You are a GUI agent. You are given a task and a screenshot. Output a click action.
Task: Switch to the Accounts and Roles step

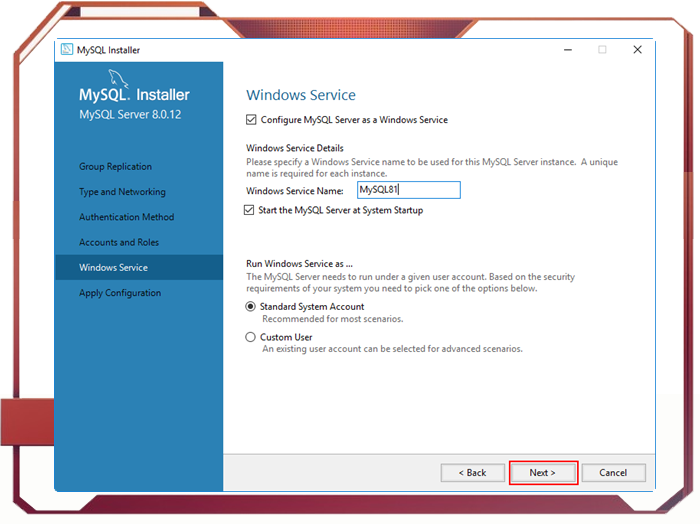(119, 242)
